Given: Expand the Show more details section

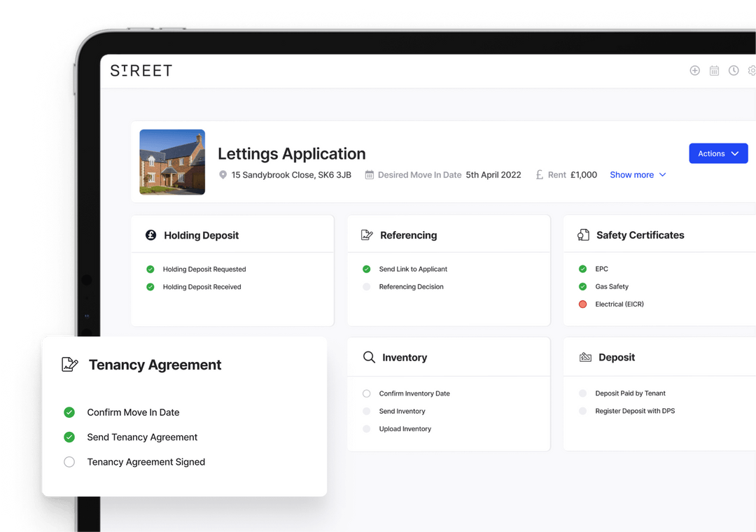Looking at the screenshot, I should [637, 175].
